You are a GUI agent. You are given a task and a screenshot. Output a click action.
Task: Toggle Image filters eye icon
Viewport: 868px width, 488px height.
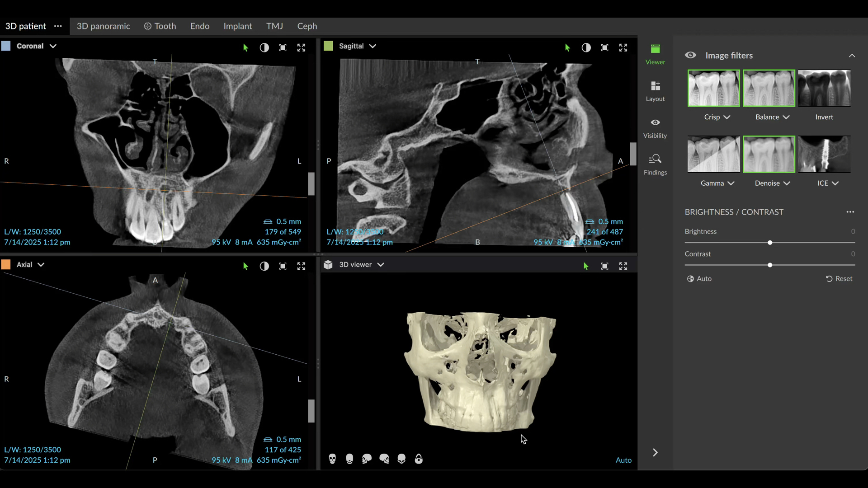point(690,55)
